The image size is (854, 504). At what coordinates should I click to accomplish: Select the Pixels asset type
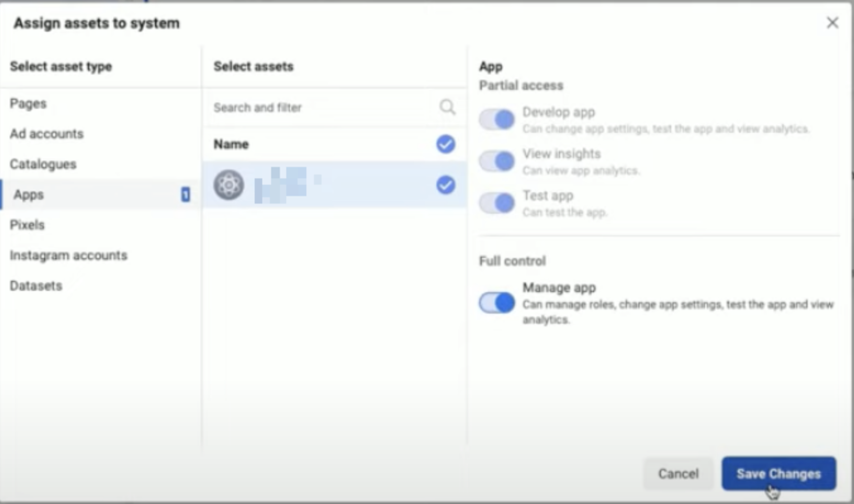pos(26,225)
